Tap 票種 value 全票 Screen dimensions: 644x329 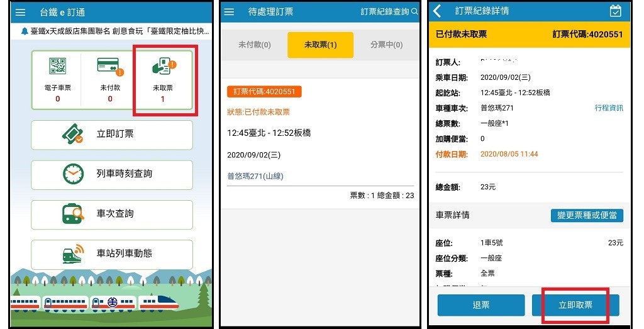click(x=487, y=273)
